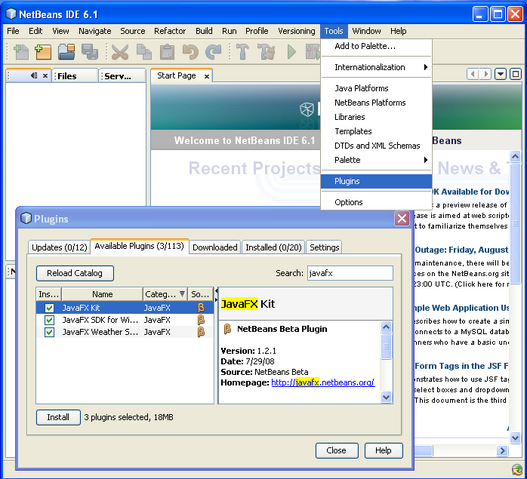This screenshot has height=479, width=527.
Task: Minimize the Projects panel with speaker-like icon
Action: coord(34,76)
